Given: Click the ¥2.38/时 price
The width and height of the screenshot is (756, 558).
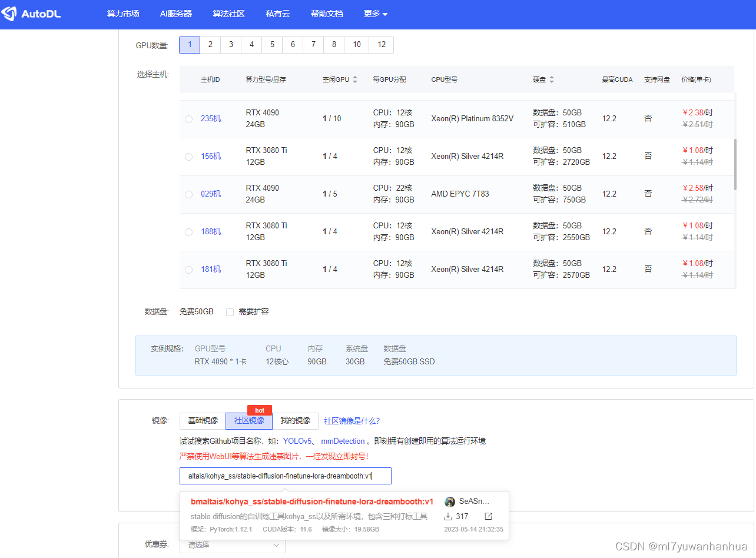Looking at the screenshot, I should [698, 113].
